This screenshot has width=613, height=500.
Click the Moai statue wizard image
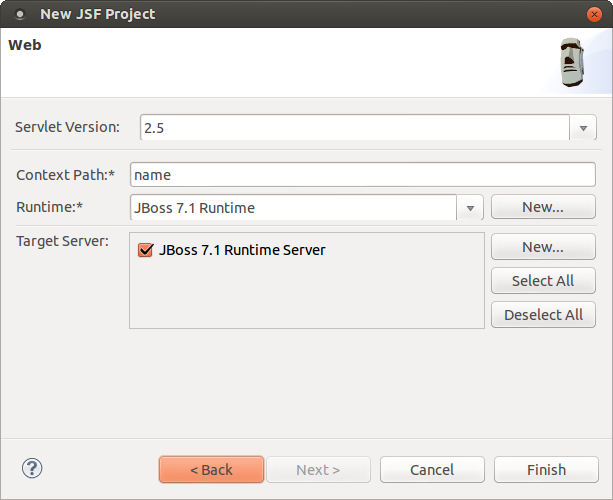574,64
